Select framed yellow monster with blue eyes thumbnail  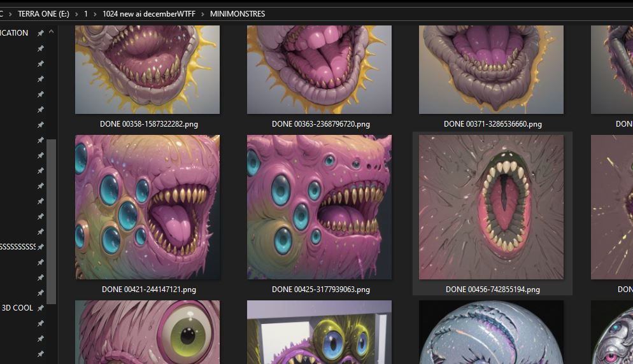pos(319,332)
